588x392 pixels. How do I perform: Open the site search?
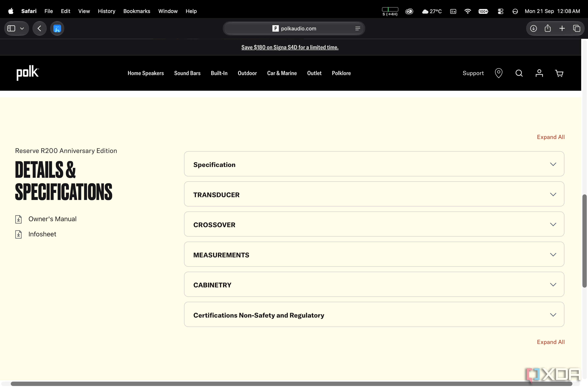519,73
